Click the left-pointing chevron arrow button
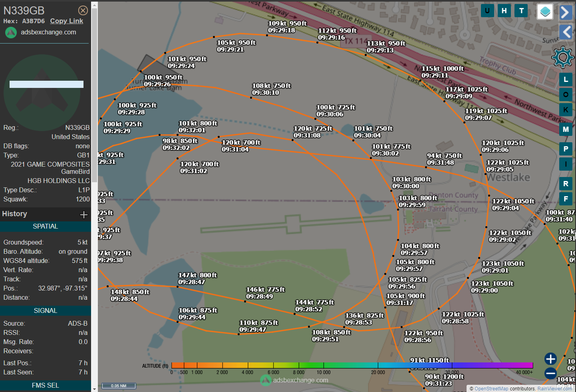 pyautogui.click(x=566, y=32)
